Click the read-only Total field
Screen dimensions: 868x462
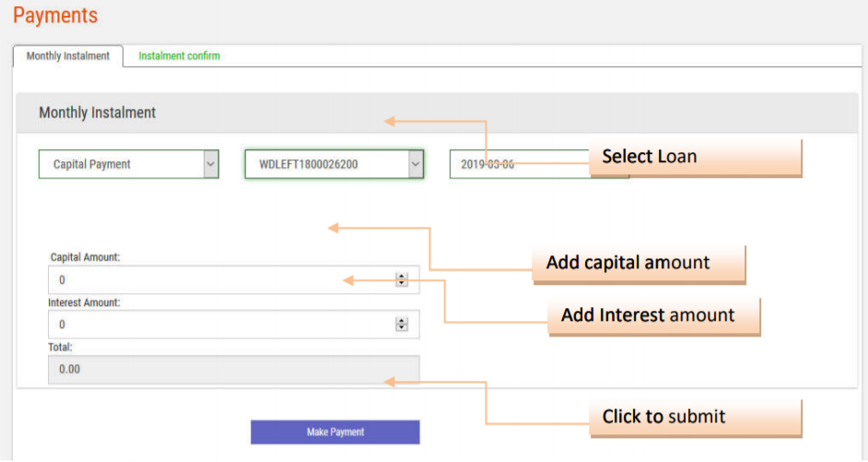coord(233,369)
